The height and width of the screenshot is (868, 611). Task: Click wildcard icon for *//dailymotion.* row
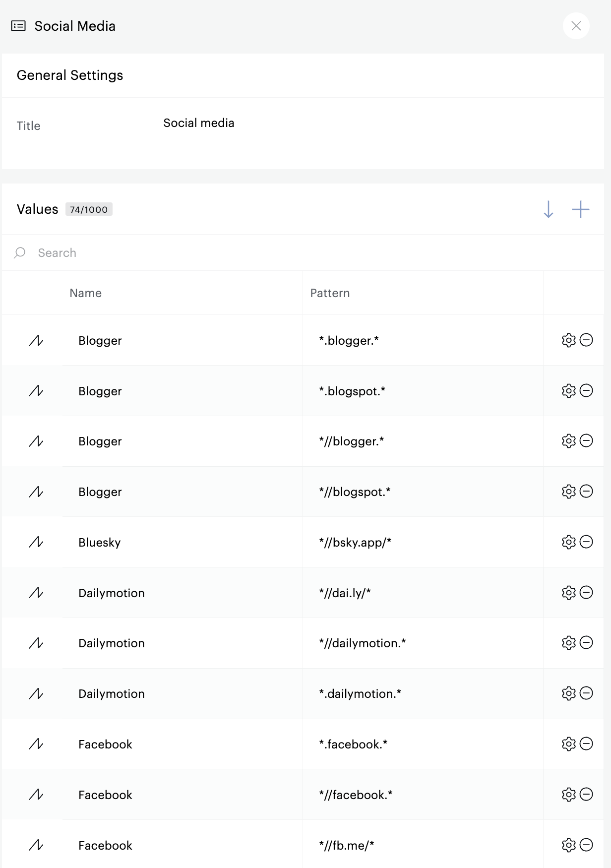36,643
